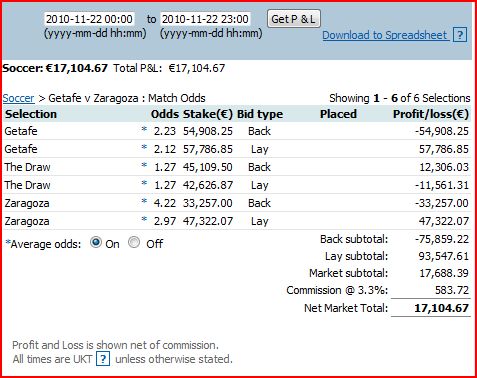Click the Net Market Total value 17,104.67

point(441,308)
